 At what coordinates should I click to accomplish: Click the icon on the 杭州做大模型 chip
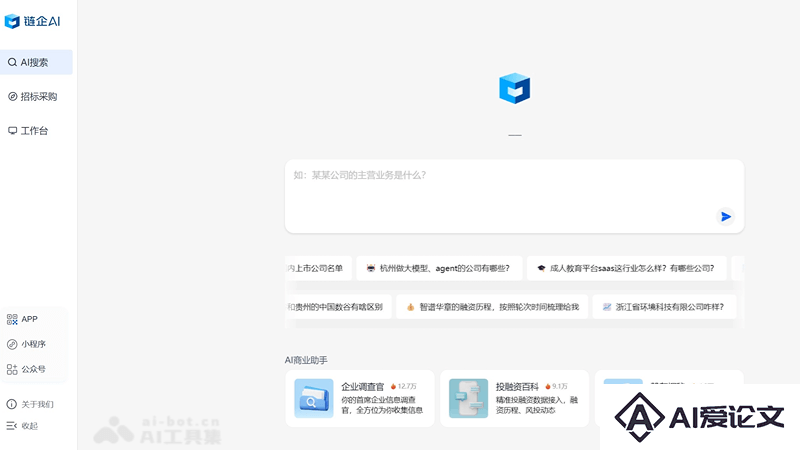point(371,268)
